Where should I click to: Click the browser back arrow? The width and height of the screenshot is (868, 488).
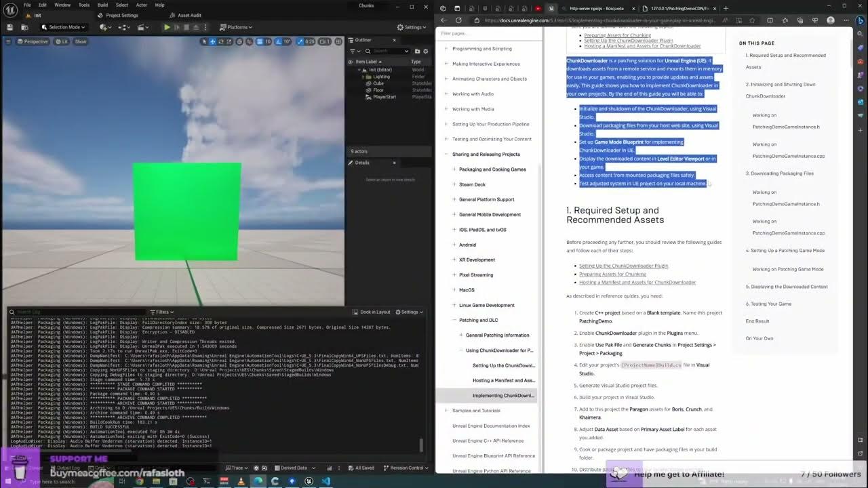click(443, 20)
